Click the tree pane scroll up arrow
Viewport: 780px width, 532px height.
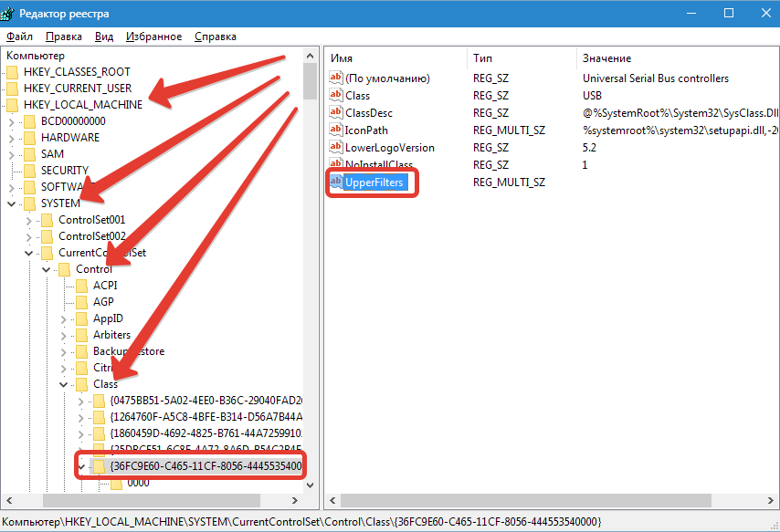pos(310,56)
